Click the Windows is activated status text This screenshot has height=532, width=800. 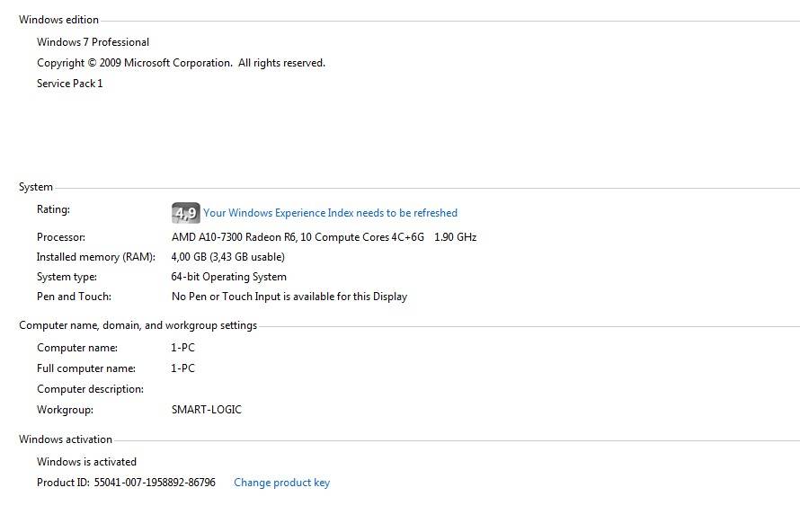tap(86, 462)
